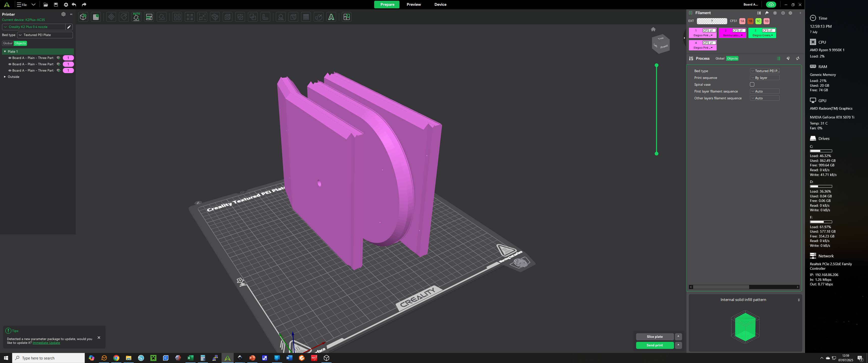The image size is (868, 363).
Task: Select the Boolean mesh tool icon
Action: point(253,17)
